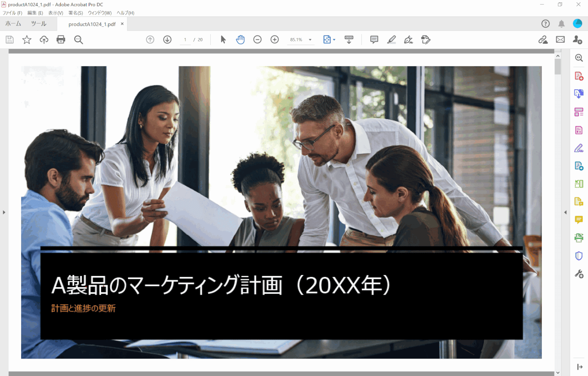Close the productA1024_1.pdf tab
The width and height of the screenshot is (588, 376).
[x=122, y=24]
